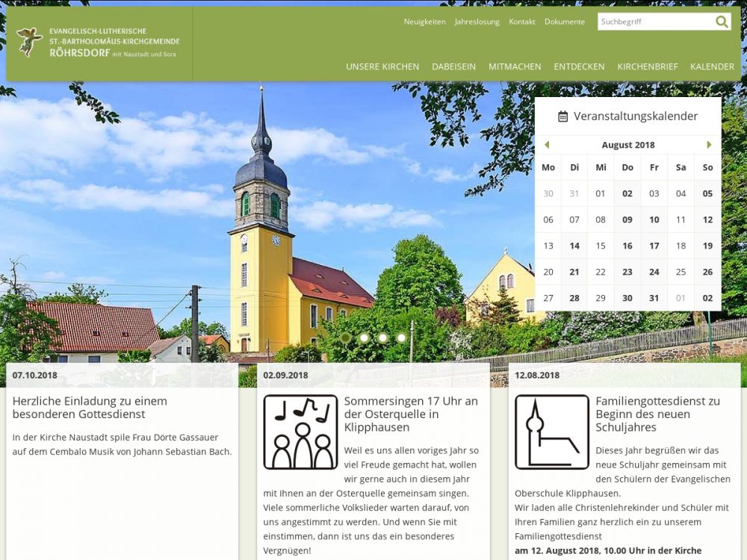Open the Jahreslosung link in top bar
Image resolution: width=747 pixels, height=560 pixels.
[x=477, y=22]
